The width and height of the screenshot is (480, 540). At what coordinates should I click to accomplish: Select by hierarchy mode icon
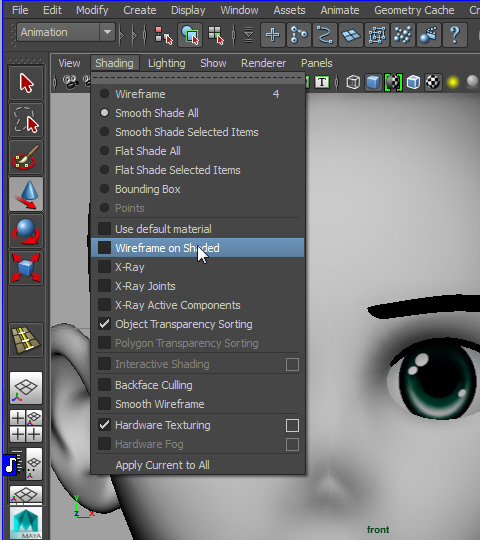(x=163, y=34)
